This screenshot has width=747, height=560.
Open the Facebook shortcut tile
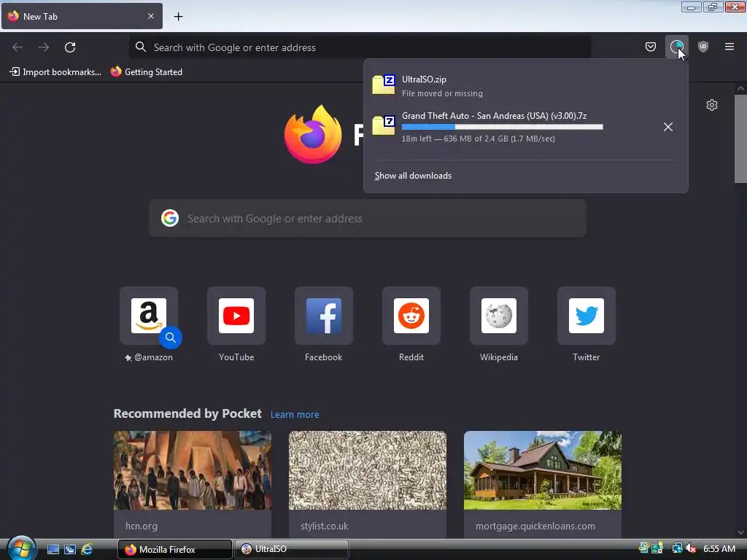point(324,316)
